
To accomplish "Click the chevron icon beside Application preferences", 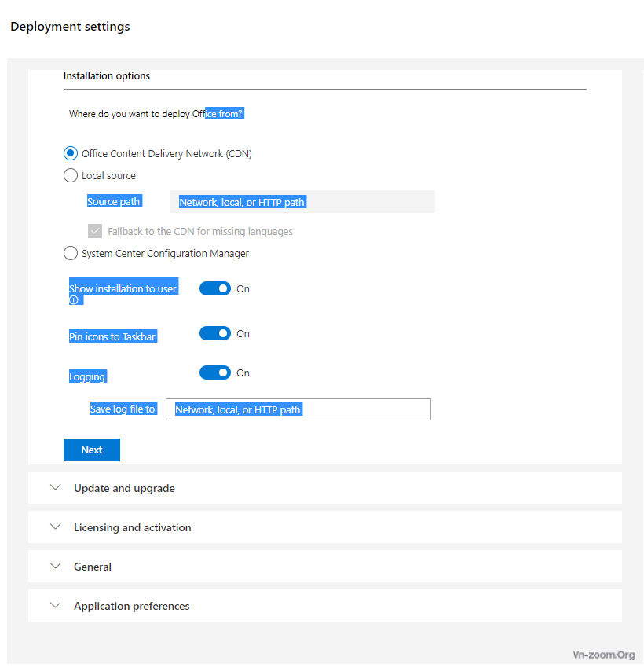I will click(x=55, y=605).
